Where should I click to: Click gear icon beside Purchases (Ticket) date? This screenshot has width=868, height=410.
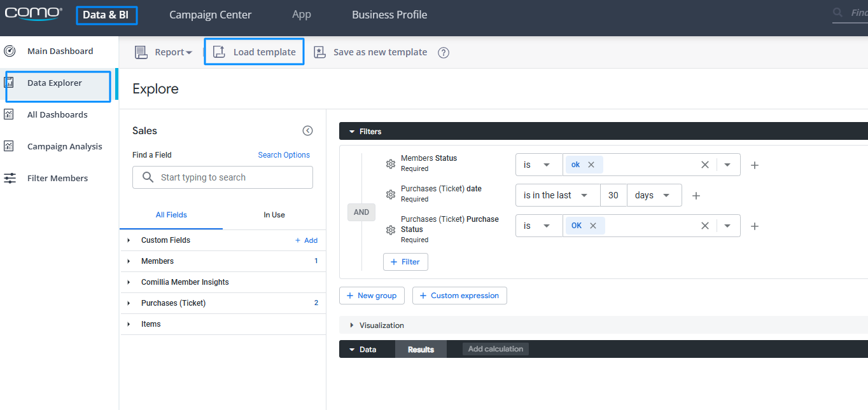click(391, 195)
